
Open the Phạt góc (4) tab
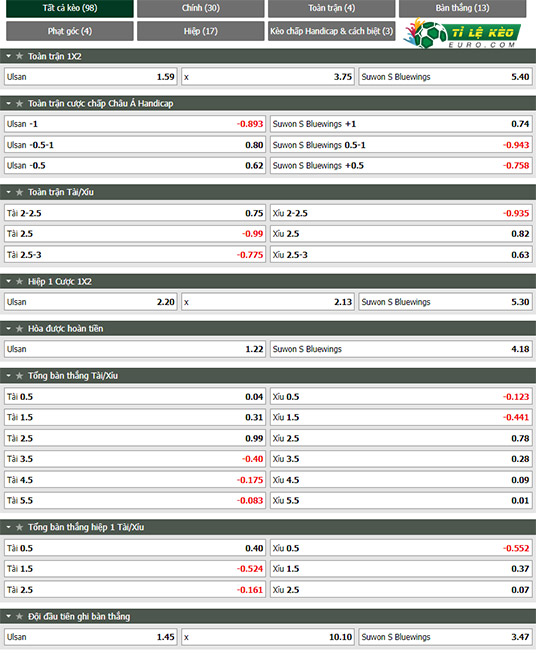70,31
